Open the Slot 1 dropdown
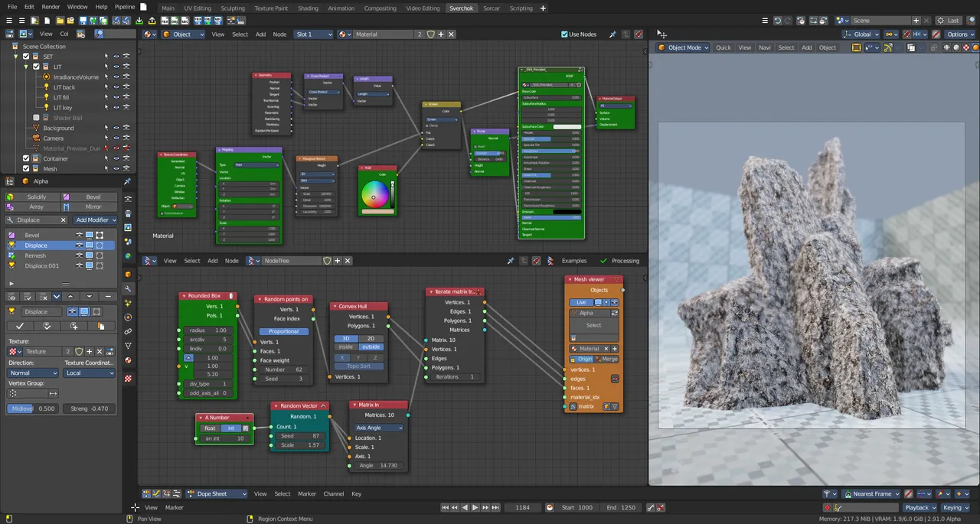The image size is (980, 524). pos(314,34)
